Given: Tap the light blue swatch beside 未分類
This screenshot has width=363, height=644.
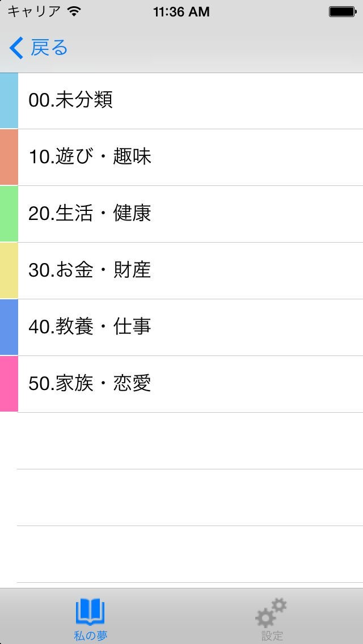Looking at the screenshot, I should pos(9,100).
